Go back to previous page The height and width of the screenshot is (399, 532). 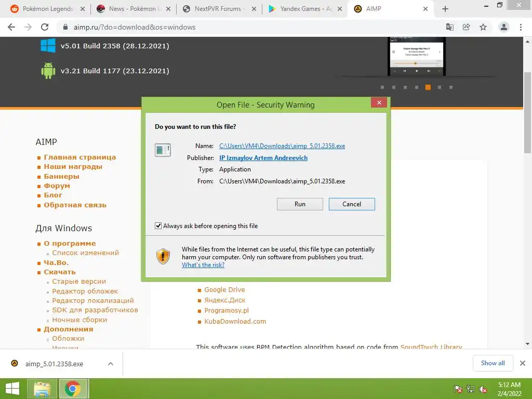click(11, 27)
